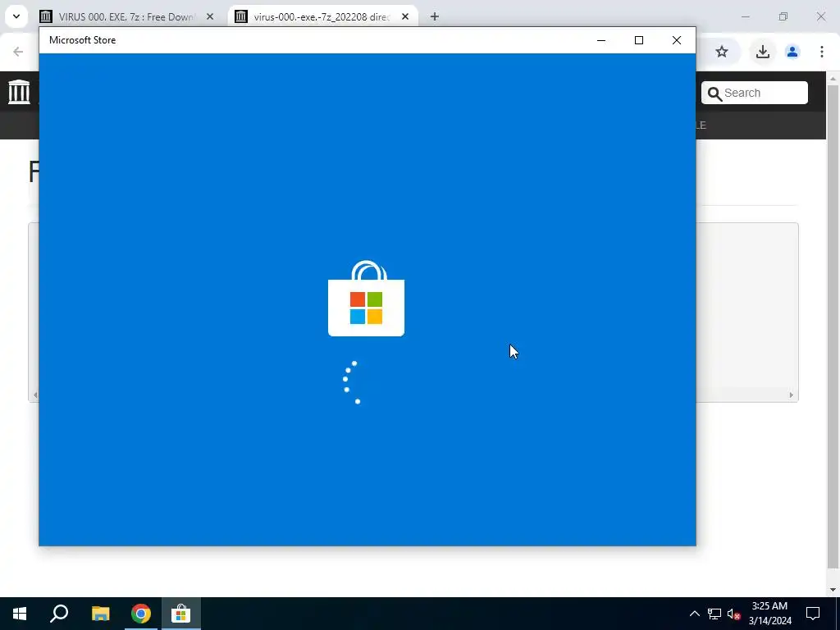The height and width of the screenshot is (630, 840).
Task: Open the Windows Start menu
Action: point(20,614)
